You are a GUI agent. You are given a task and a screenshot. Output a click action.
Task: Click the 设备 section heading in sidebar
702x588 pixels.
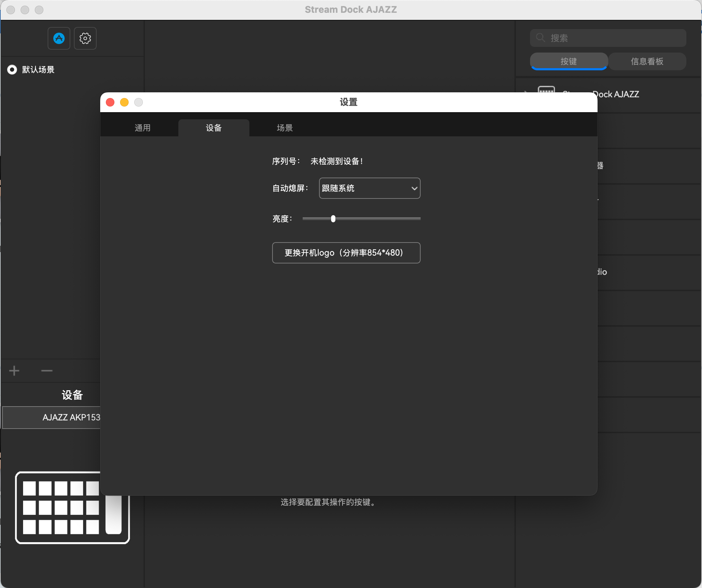click(x=72, y=395)
